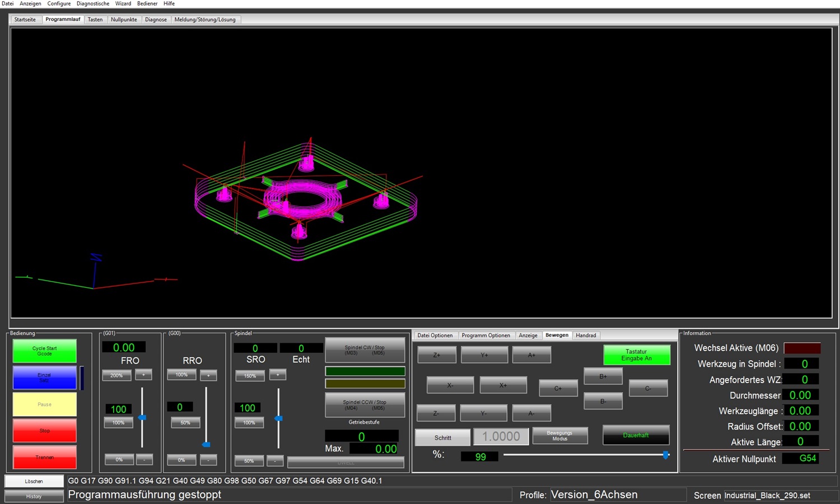Switch to the Anzeige tab
The image size is (840, 504).
pos(528,335)
